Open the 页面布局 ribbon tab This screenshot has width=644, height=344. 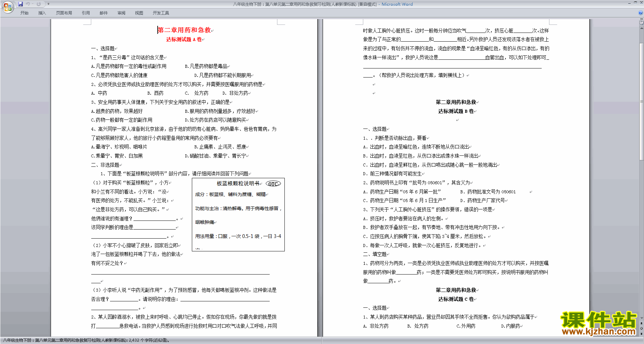click(64, 13)
